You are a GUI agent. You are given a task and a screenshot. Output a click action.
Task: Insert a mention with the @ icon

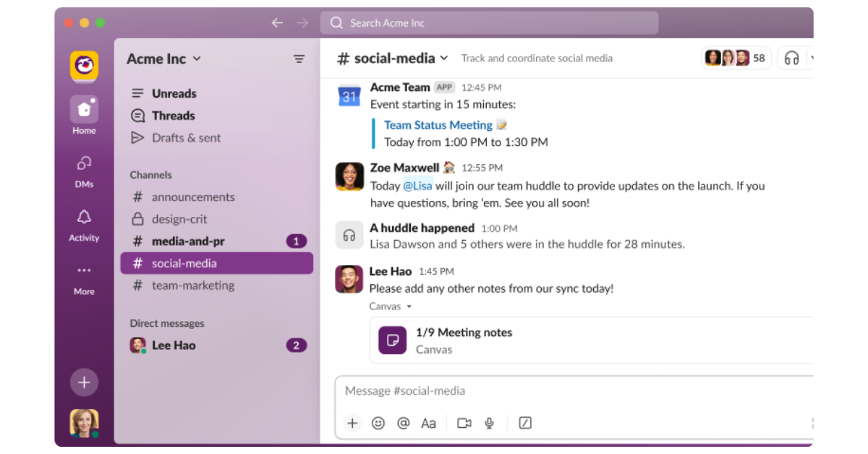(404, 423)
